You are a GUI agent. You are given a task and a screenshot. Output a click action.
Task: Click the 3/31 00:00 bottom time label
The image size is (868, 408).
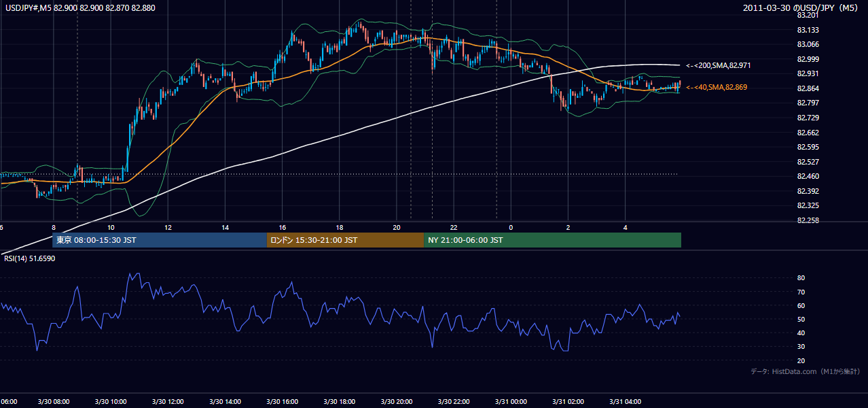pyautogui.click(x=511, y=401)
